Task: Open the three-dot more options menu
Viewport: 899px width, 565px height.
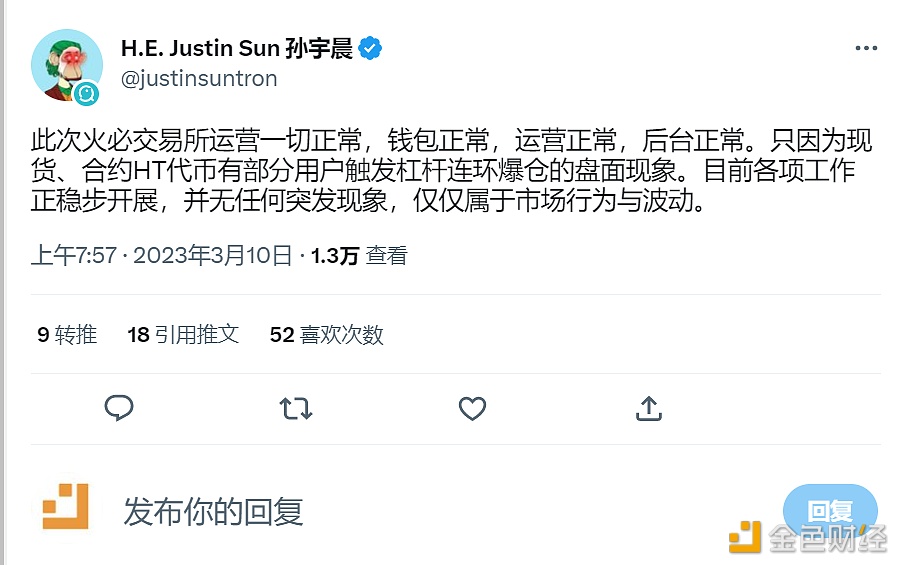Action: click(866, 49)
